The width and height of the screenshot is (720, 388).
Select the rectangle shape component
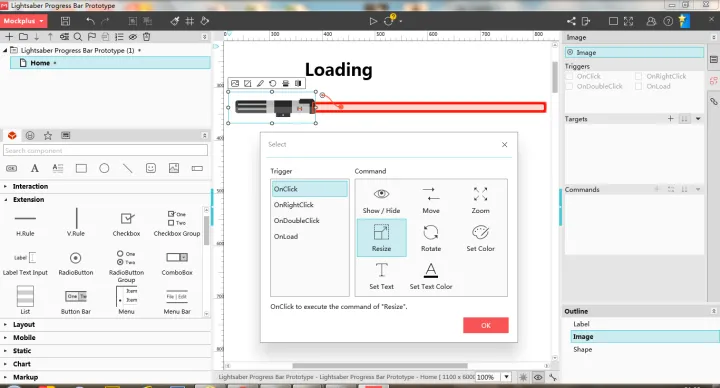pyautogui.click(x=81, y=169)
